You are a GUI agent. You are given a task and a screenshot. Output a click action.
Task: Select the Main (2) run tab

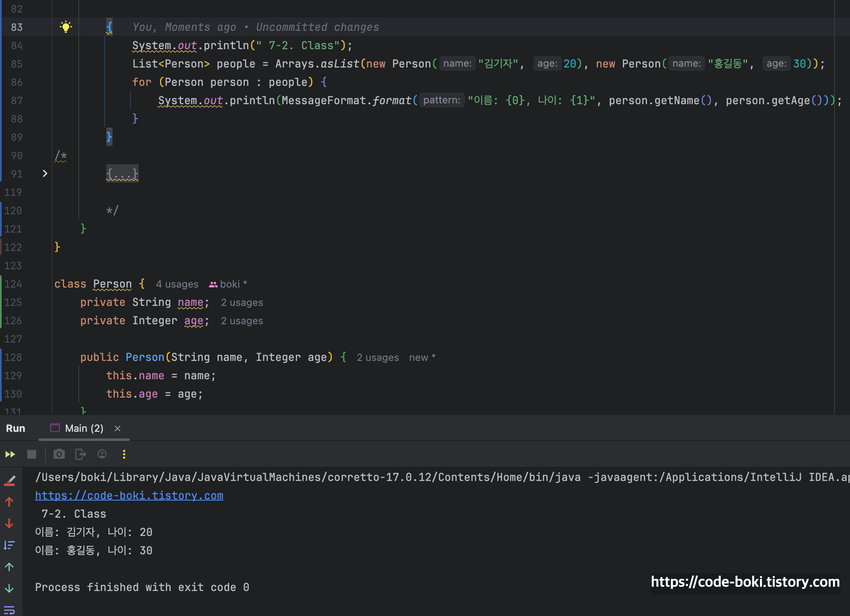pyautogui.click(x=84, y=428)
